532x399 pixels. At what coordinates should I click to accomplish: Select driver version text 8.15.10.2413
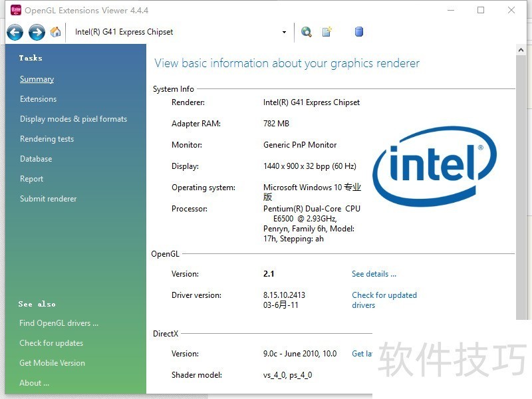285,295
